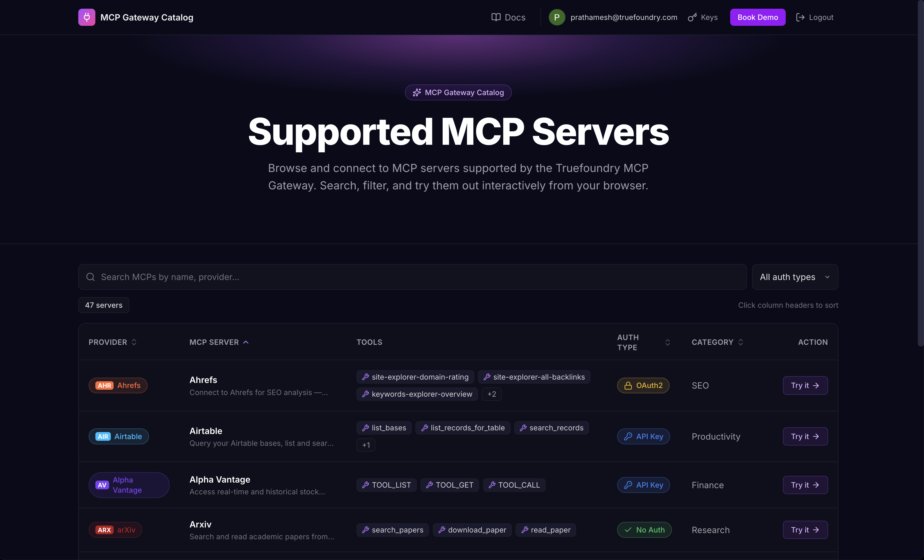The height and width of the screenshot is (560, 924).
Task: Click Try it for Alpha Vantage
Action: coord(805,485)
